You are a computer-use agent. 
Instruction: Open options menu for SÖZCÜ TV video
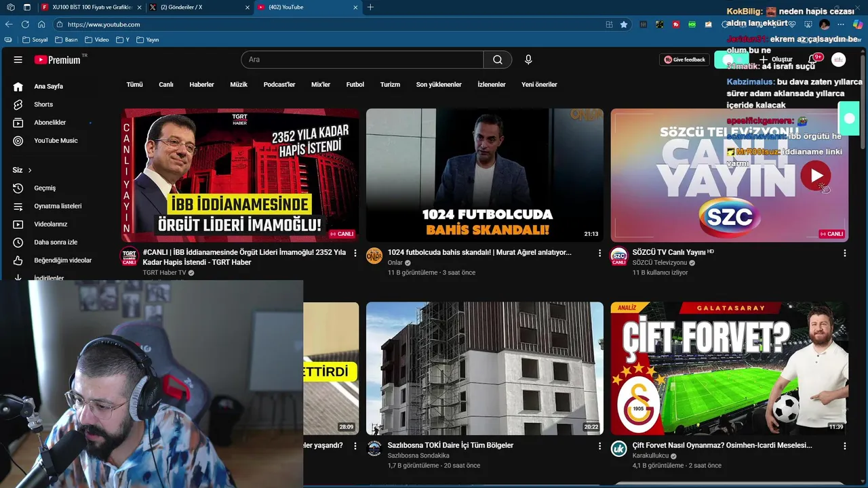(x=844, y=253)
